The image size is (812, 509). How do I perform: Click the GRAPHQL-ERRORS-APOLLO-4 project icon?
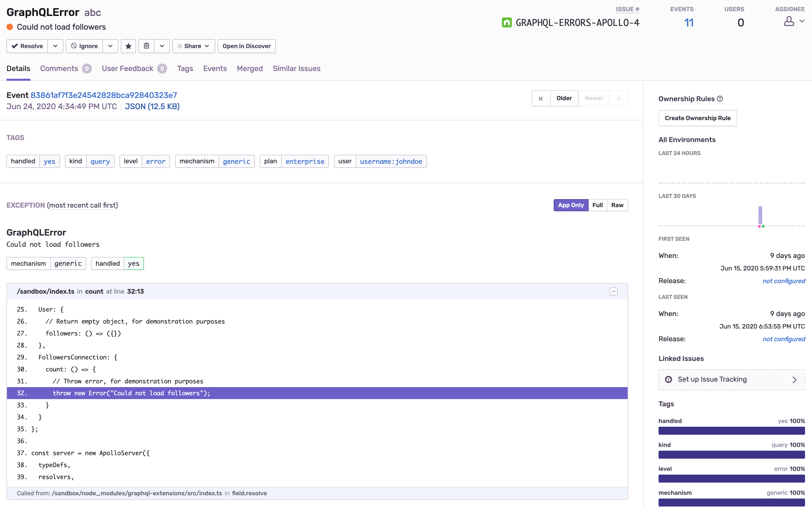click(x=507, y=22)
